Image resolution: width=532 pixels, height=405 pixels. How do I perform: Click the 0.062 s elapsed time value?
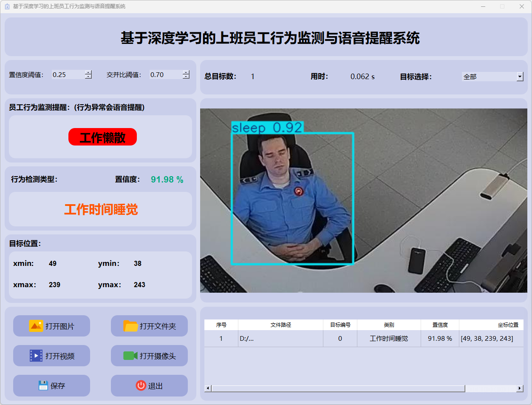(x=362, y=77)
